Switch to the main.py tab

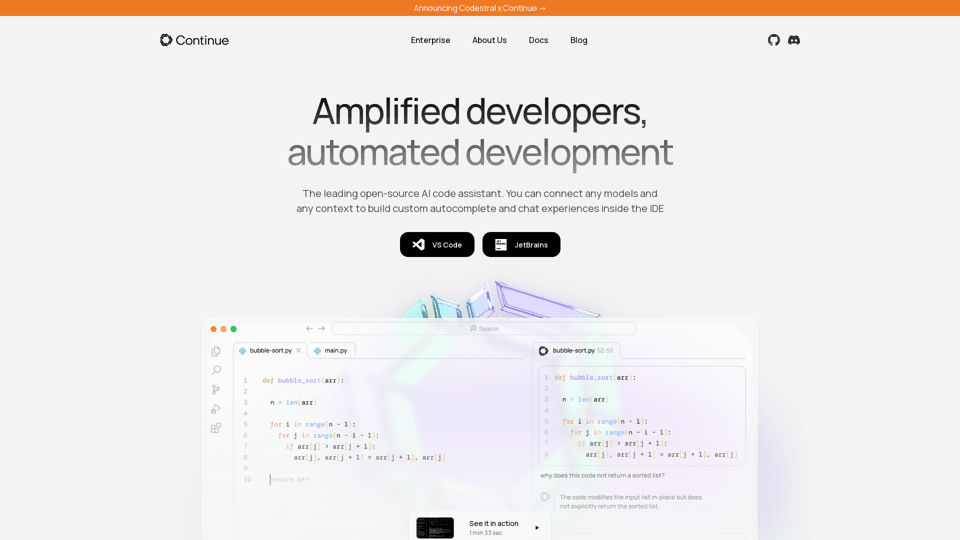(331, 351)
